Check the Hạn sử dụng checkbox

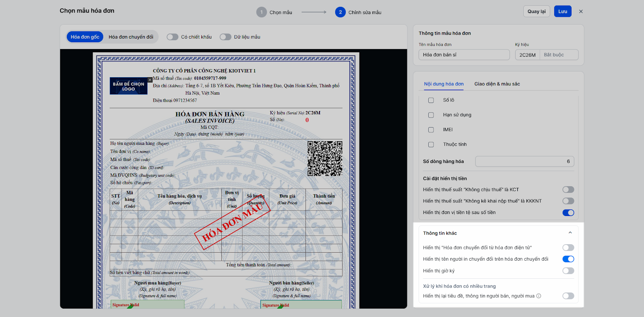coord(431,115)
